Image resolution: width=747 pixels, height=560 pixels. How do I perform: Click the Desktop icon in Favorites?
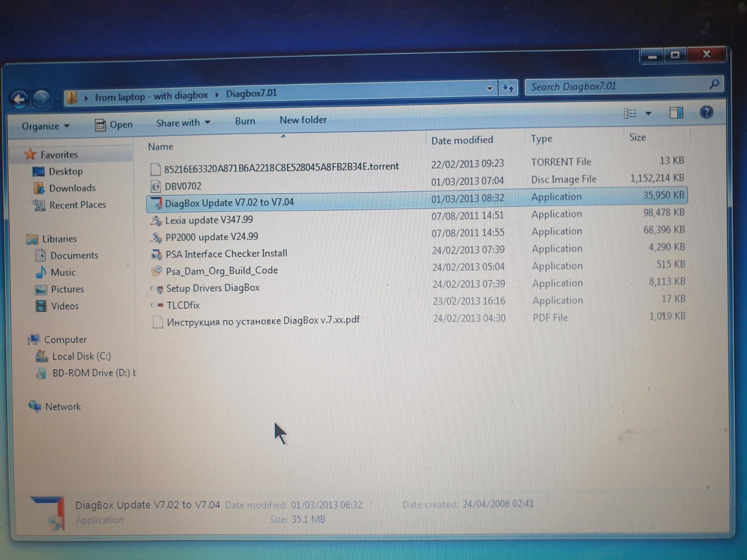coord(39,172)
